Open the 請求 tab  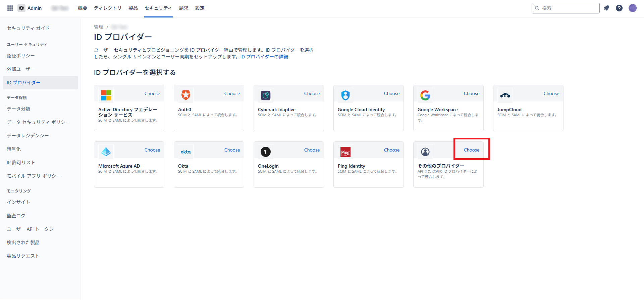184,8
